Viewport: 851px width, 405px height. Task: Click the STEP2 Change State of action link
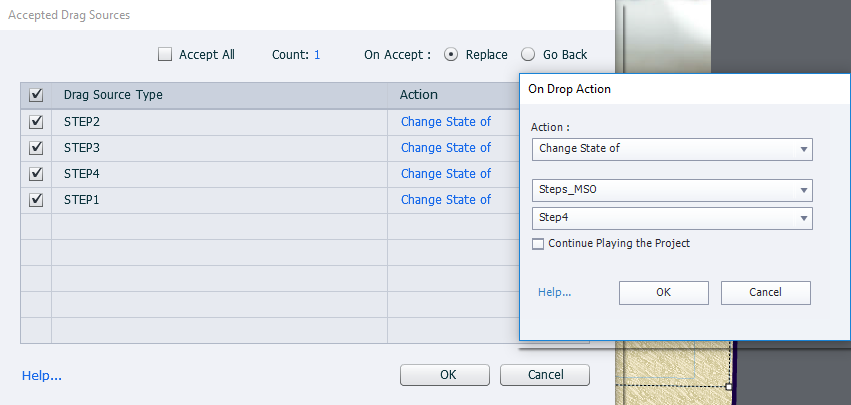point(446,122)
